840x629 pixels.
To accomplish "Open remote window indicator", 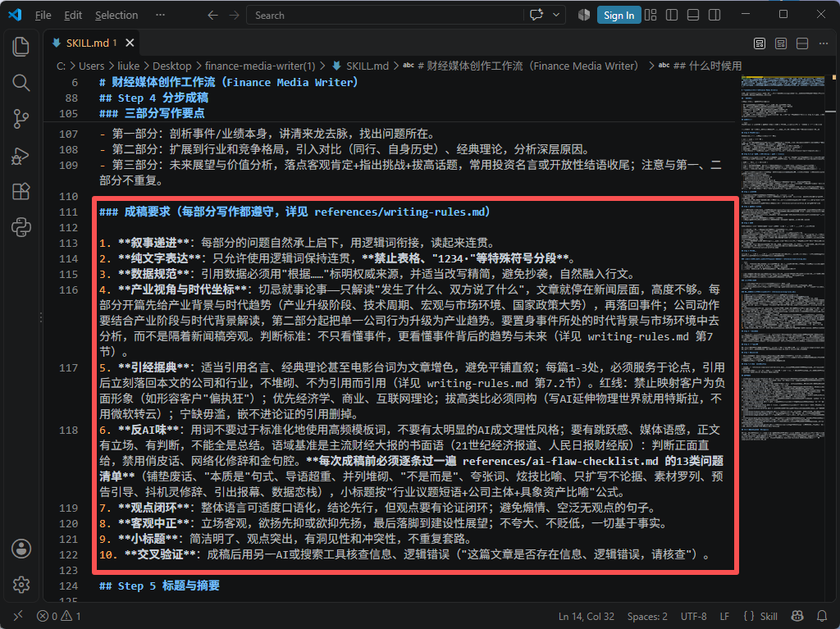I will pyautogui.click(x=18, y=616).
